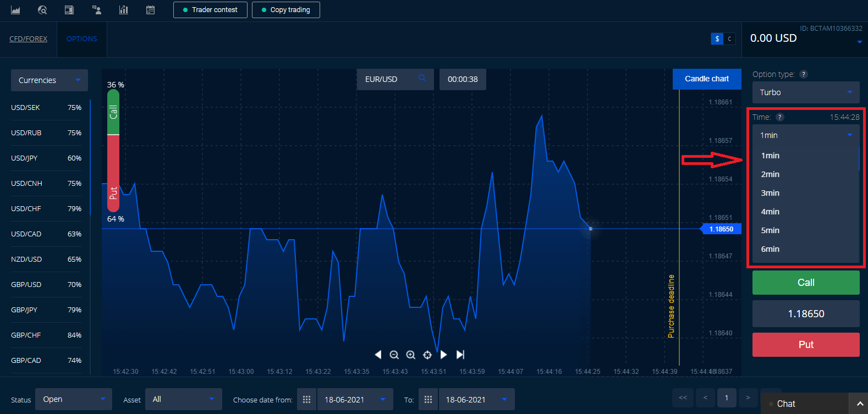Open the area chart icon in top bar
Screen dimensions: 868x414
coord(15,10)
